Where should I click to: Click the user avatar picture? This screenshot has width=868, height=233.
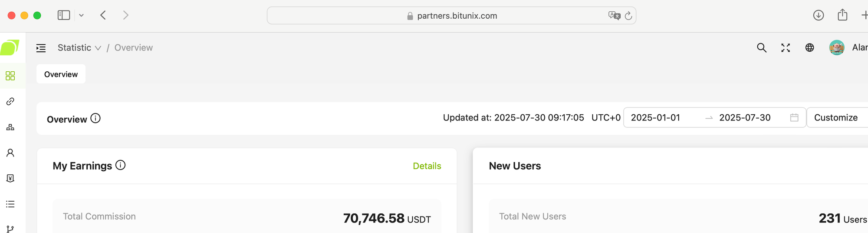click(x=837, y=47)
